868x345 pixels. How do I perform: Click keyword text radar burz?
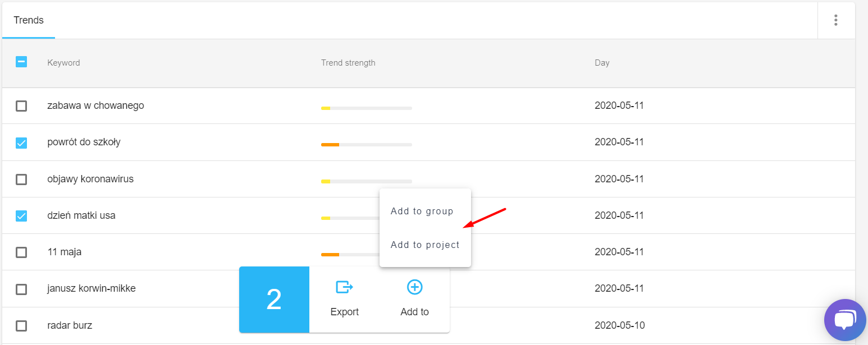point(70,325)
